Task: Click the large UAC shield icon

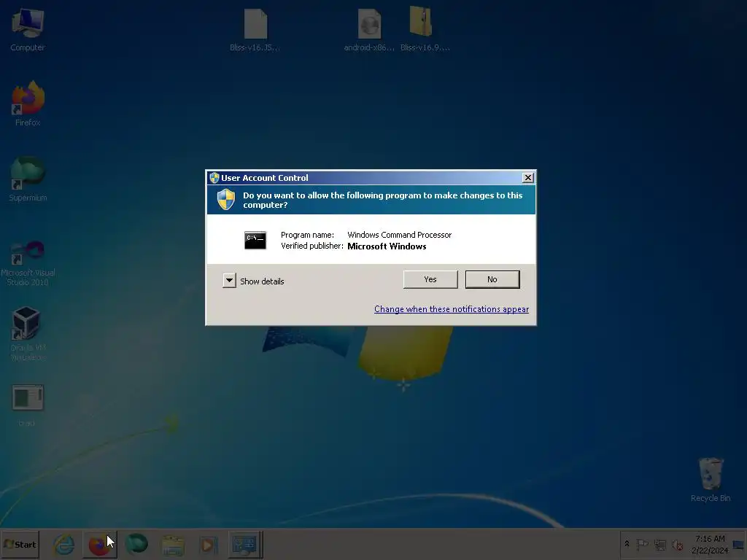Action: [x=226, y=200]
